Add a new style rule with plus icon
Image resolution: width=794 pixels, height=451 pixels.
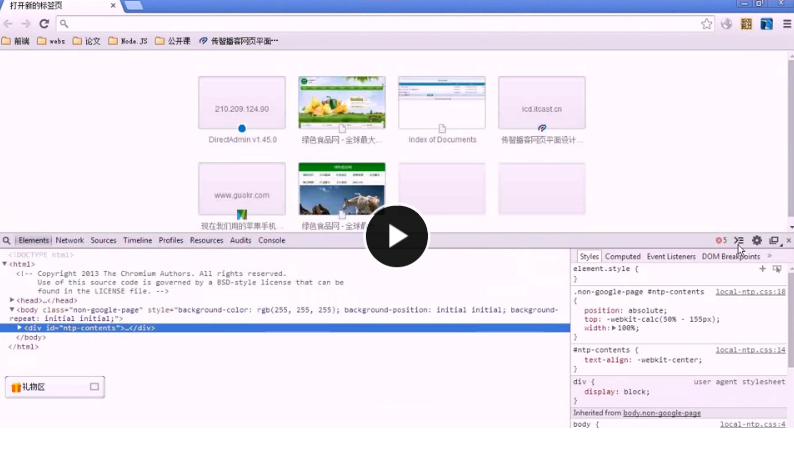(762, 269)
